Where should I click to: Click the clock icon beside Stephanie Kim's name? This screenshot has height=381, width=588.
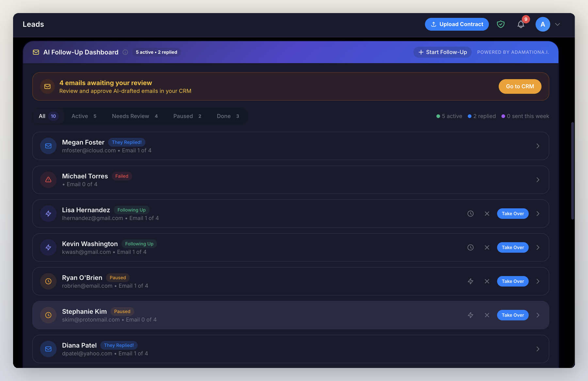point(48,315)
